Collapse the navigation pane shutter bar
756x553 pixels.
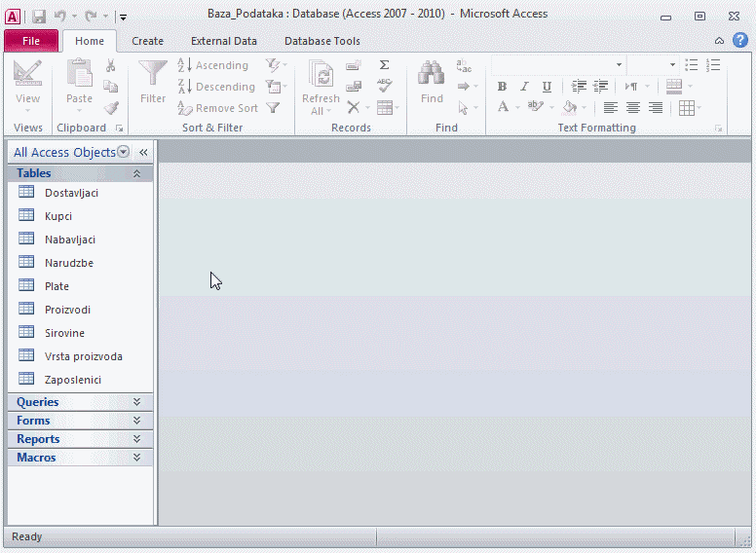143,152
